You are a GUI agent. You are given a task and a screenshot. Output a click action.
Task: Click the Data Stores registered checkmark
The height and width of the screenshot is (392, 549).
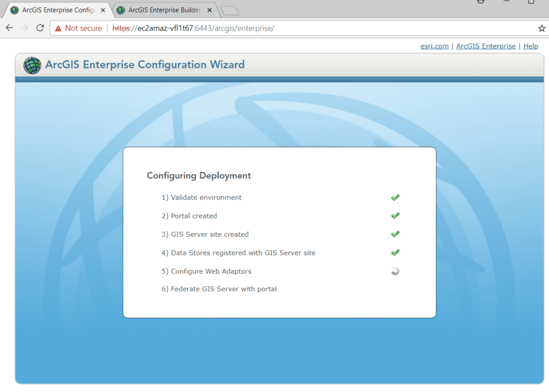[395, 252]
